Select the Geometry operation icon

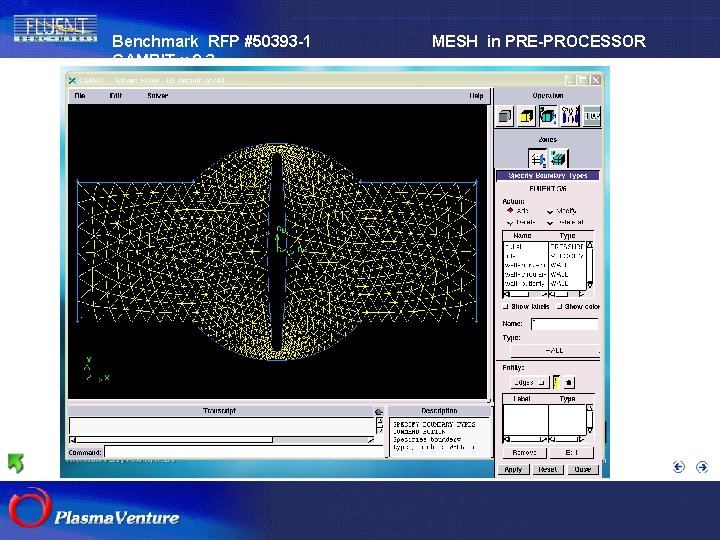(505, 116)
